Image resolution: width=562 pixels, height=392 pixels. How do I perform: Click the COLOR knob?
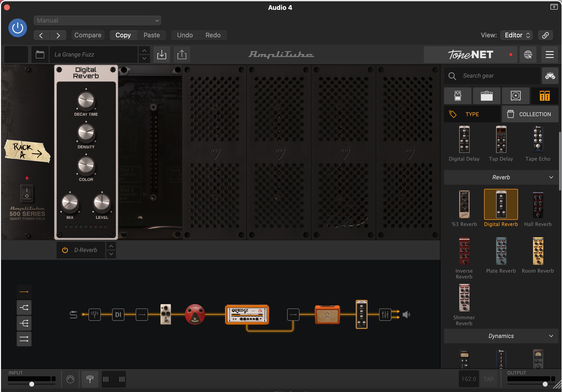click(86, 166)
